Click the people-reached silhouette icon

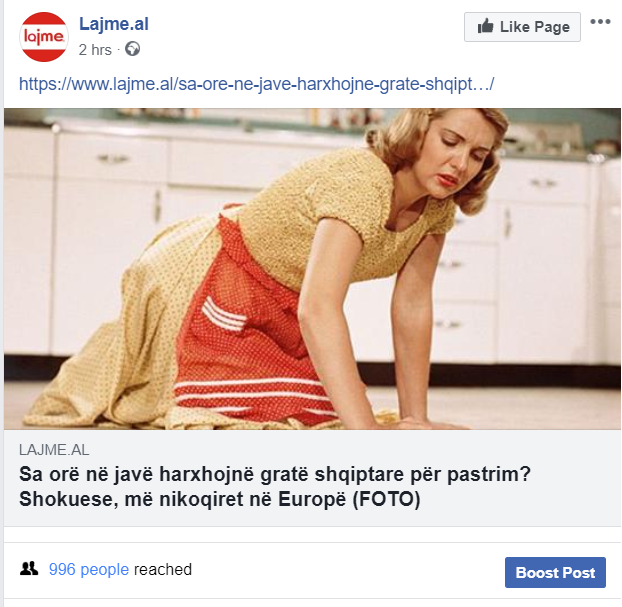[x=29, y=569]
